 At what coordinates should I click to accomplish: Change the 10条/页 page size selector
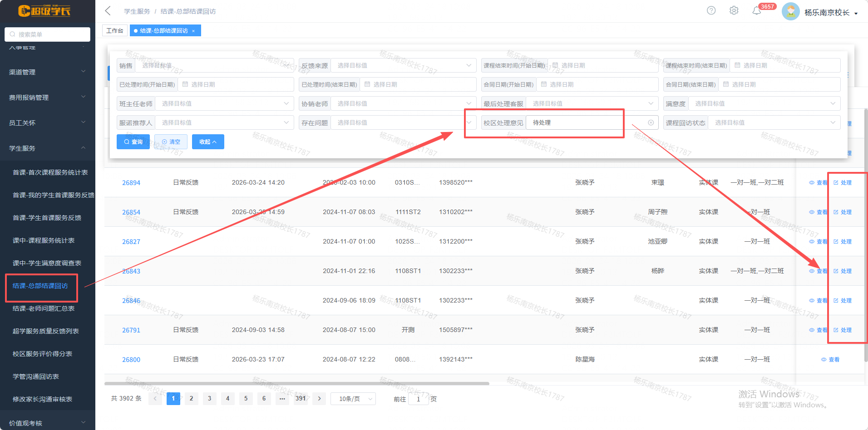[x=353, y=399]
